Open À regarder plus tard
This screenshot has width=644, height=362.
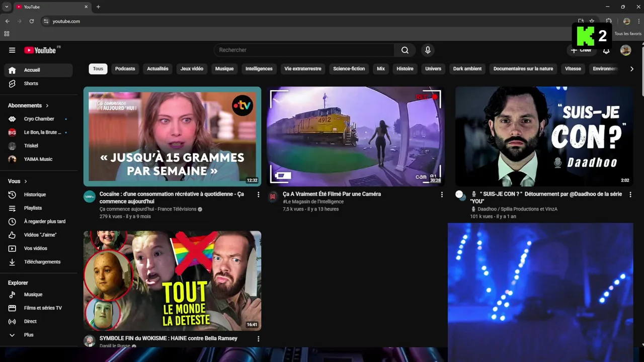click(38, 222)
